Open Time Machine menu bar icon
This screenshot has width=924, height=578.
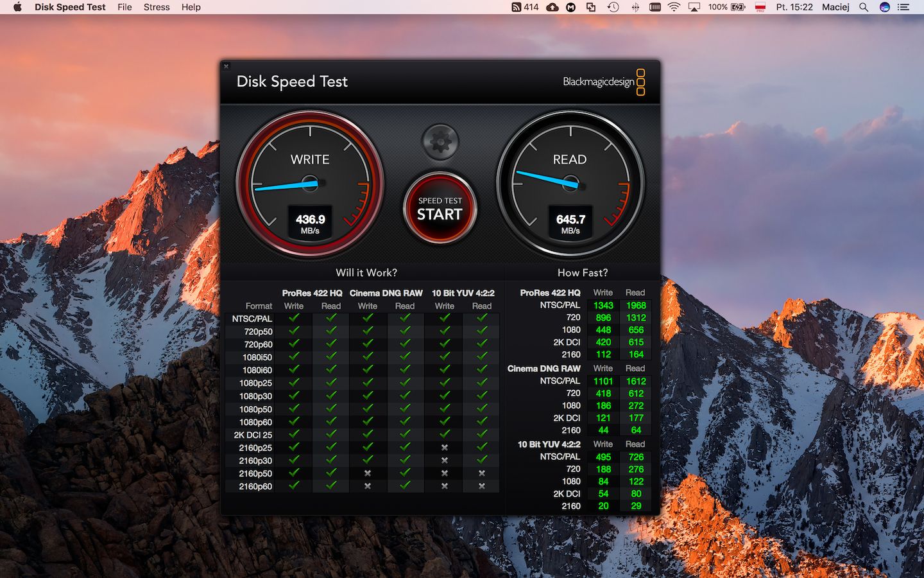pos(613,7)
